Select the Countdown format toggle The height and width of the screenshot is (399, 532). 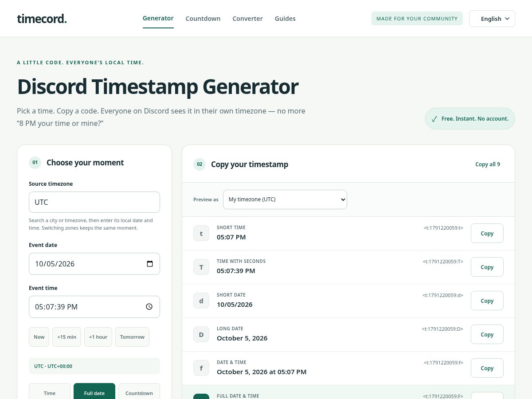139,391
